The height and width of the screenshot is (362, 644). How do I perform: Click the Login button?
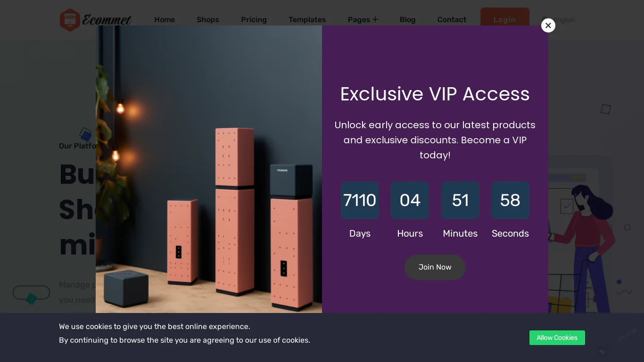click(505, 19)
